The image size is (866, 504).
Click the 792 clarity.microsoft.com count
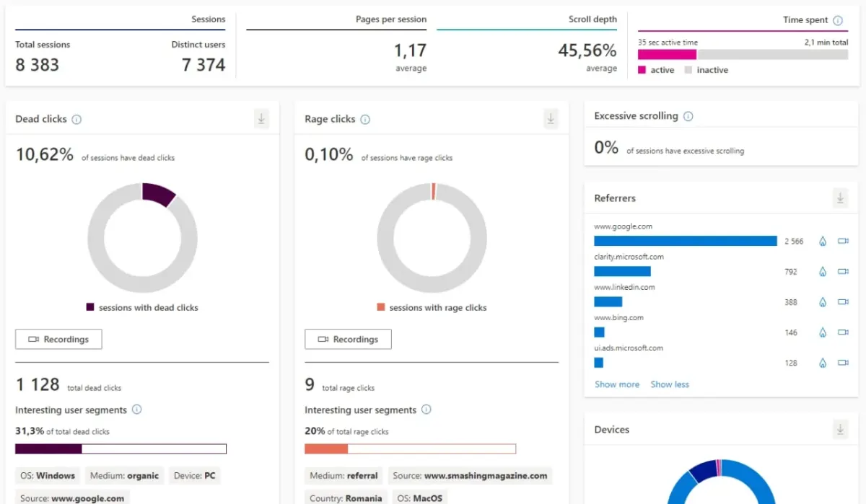(x=791, y=272)
